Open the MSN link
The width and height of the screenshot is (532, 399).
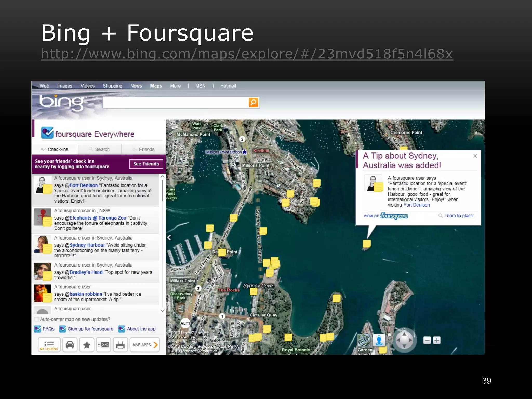click(x=200, y=86)
